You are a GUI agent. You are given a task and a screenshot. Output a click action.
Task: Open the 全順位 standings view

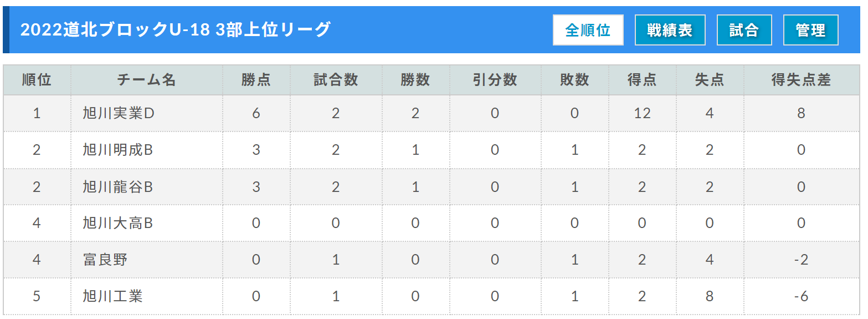pyautogui.click(x=588, y=30)
